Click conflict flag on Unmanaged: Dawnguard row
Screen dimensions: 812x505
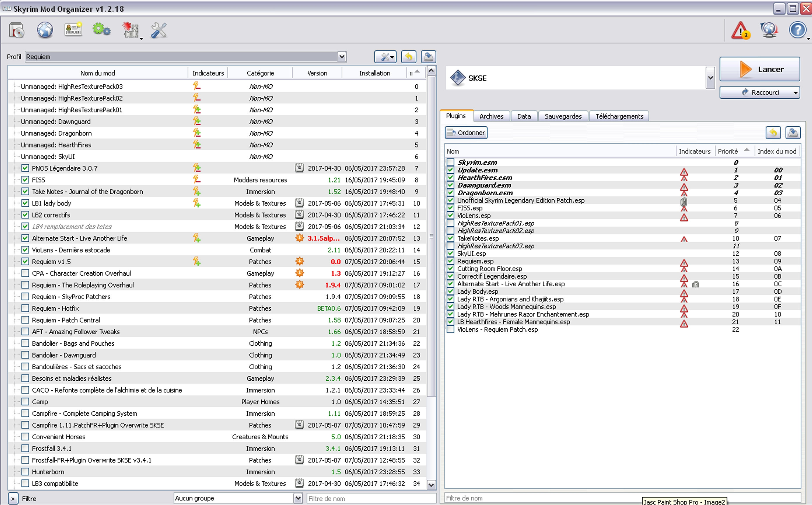(197, 121)
